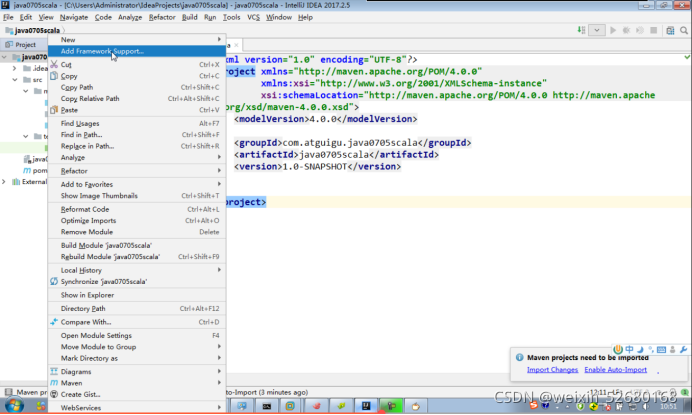Image resolution: width=692 pixels, height=415 pixels.
Task: Open the Analyze submenu in context menu
Action: (137, 158)
